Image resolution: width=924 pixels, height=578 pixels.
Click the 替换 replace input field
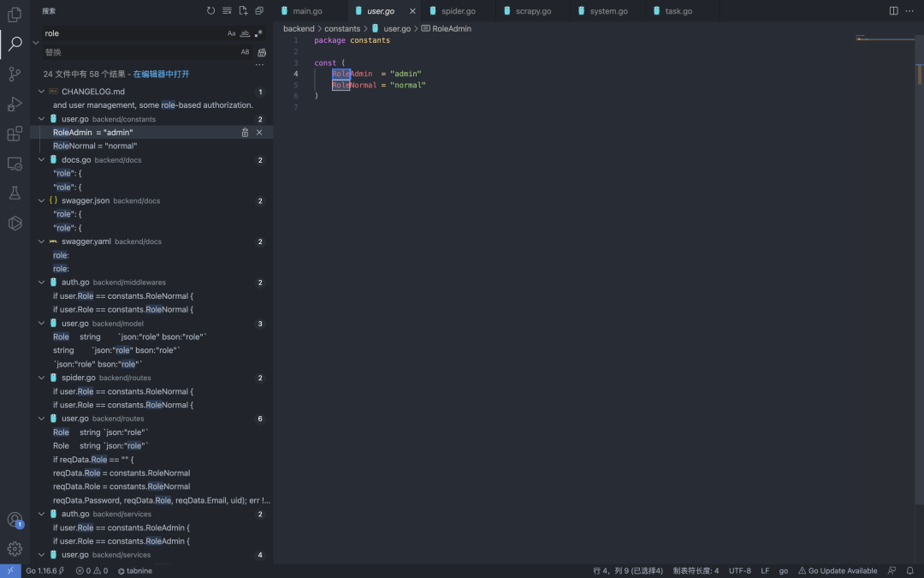click(137, 52)
